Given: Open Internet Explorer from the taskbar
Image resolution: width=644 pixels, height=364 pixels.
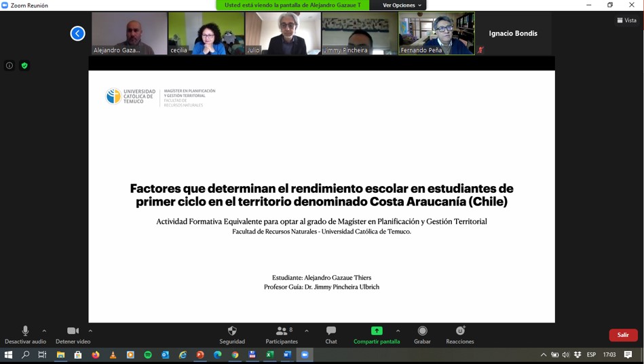Looking at the screenshot, I should (183, 354).
